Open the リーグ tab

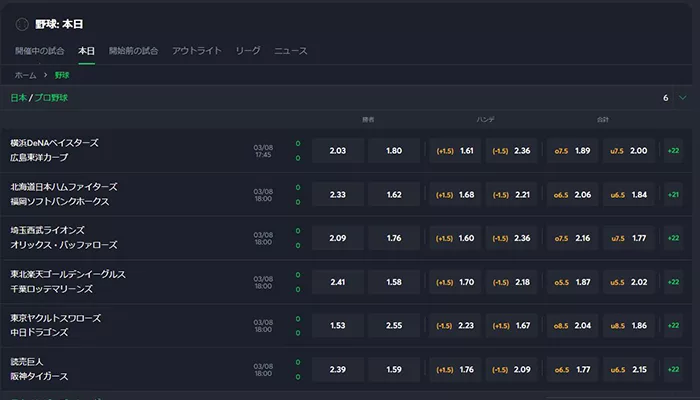pos(247,50)
